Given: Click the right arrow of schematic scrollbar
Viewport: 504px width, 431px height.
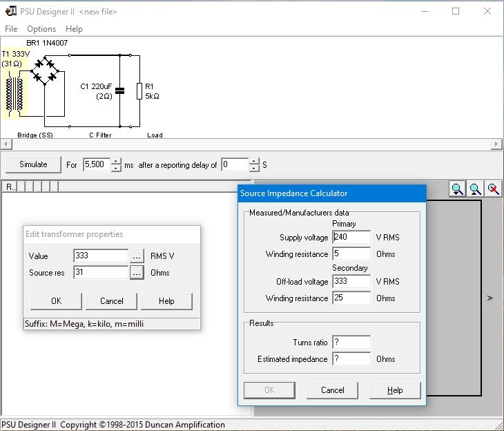Looking at the screenshot, I should (496, 144).
